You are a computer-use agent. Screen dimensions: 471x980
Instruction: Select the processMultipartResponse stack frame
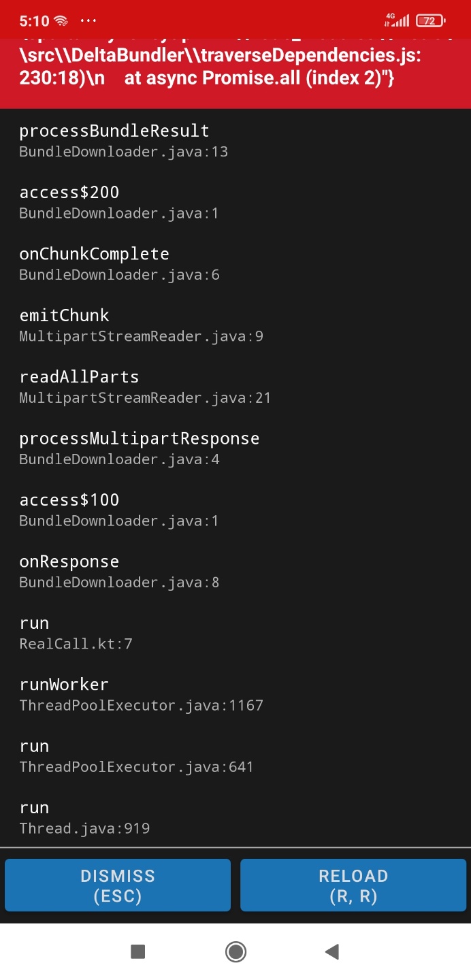235,448
